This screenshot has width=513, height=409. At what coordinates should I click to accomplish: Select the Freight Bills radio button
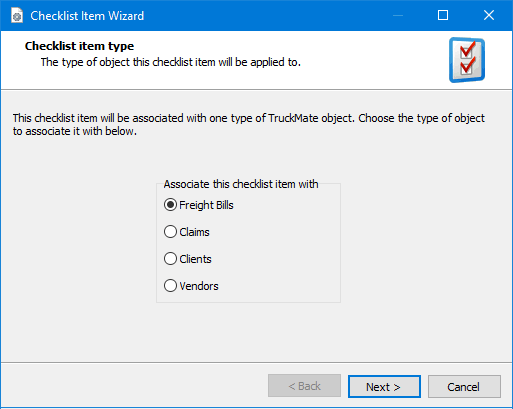170,205
